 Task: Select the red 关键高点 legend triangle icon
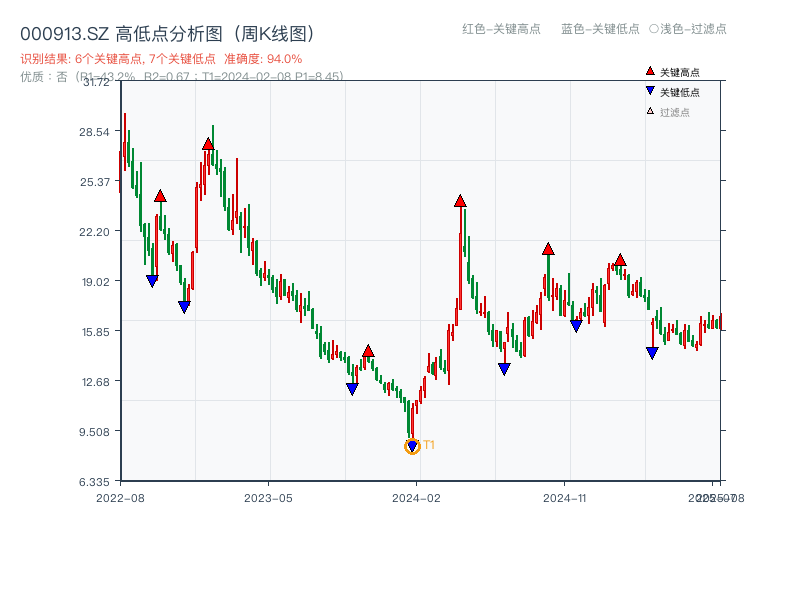click(x=648, y=70)
